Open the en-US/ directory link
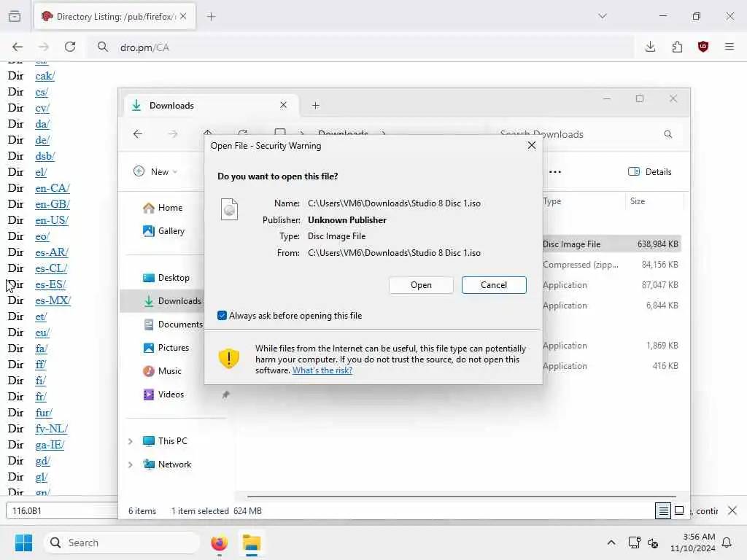 click(52, 220)
